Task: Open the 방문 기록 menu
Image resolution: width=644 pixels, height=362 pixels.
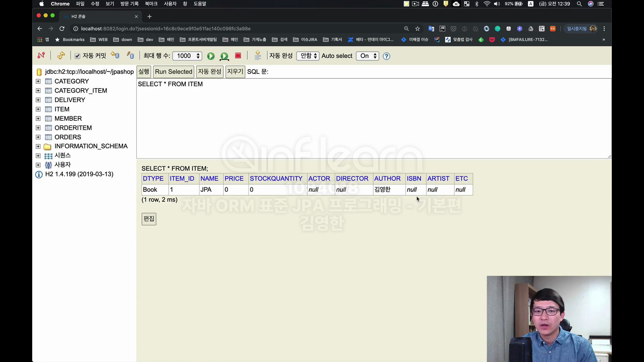Action: coord(129,4)
